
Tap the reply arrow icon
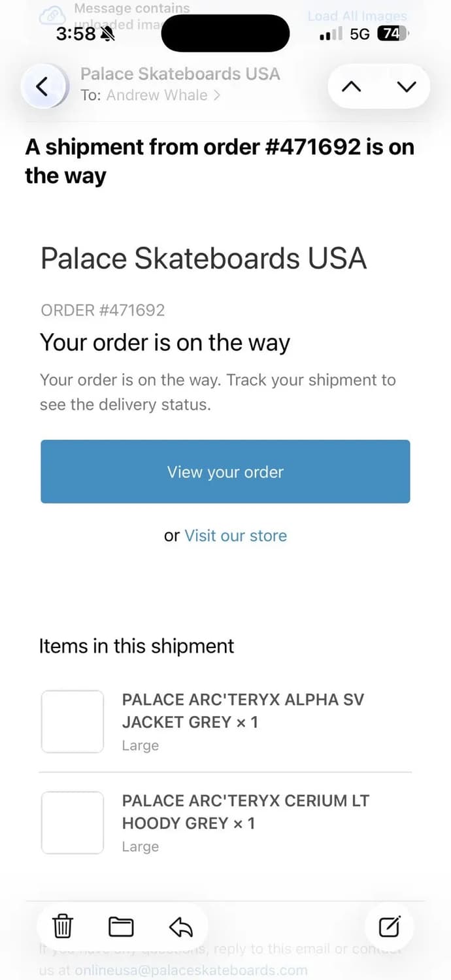click(180, 926)
